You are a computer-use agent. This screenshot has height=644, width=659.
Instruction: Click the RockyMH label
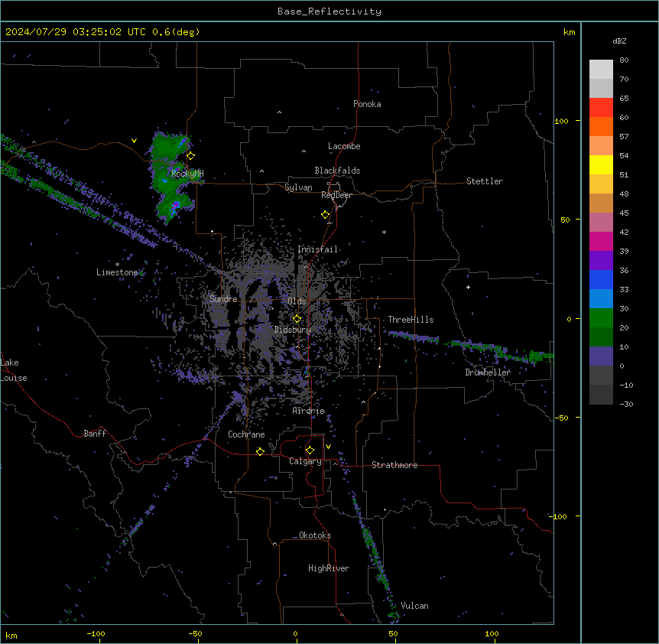pos(187,174)
